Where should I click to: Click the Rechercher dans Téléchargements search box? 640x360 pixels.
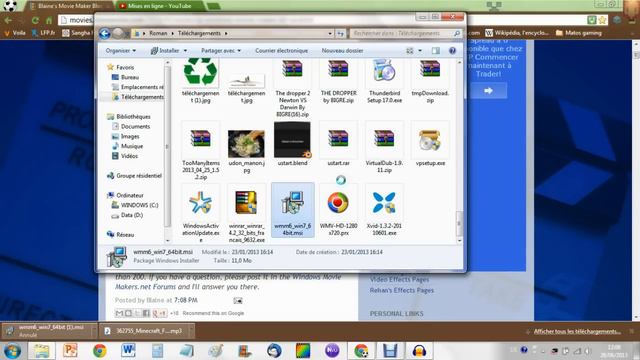[406, 33]
